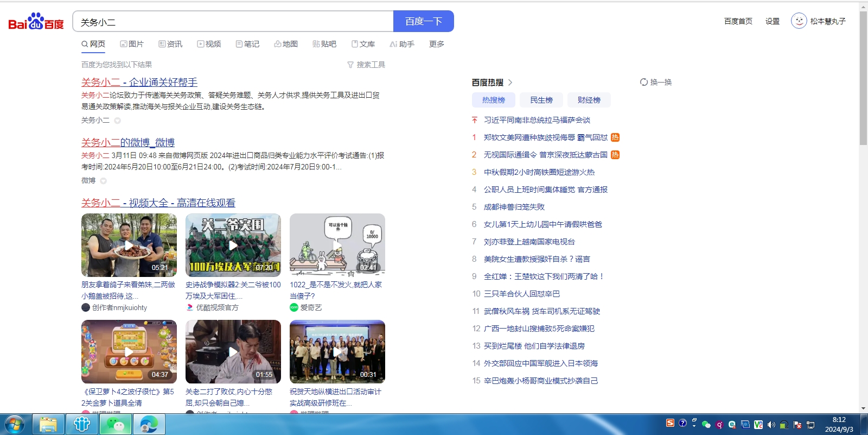Open Microsoft Edge taskbar icon
868x435 pixels.
(x=149, y=424)
